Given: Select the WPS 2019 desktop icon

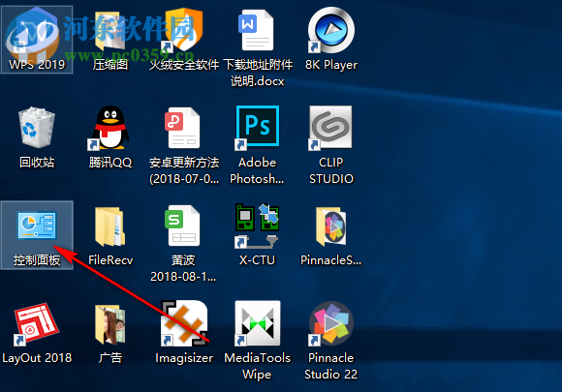Looking at the screenshot, I should click(34, 34).
